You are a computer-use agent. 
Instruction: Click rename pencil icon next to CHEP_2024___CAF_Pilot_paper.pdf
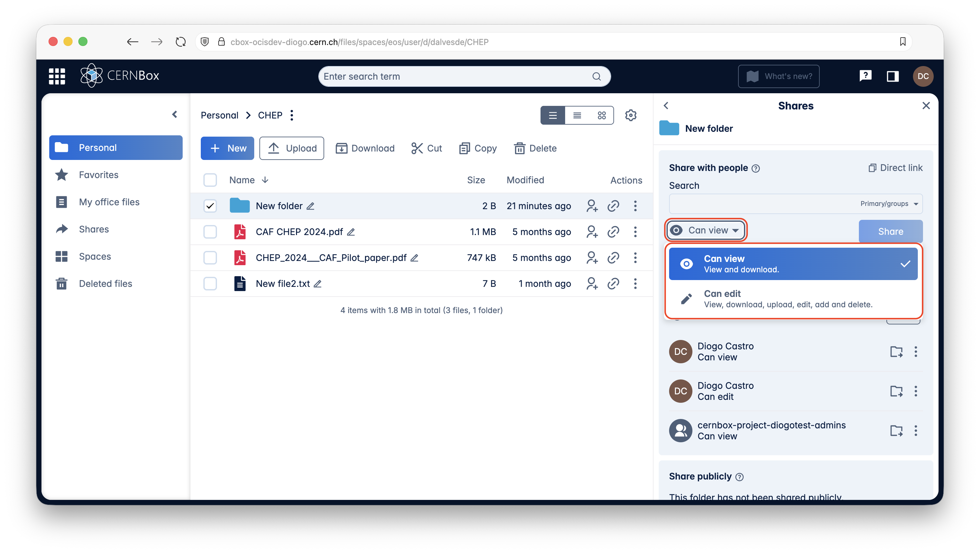[x=415, y=258]
